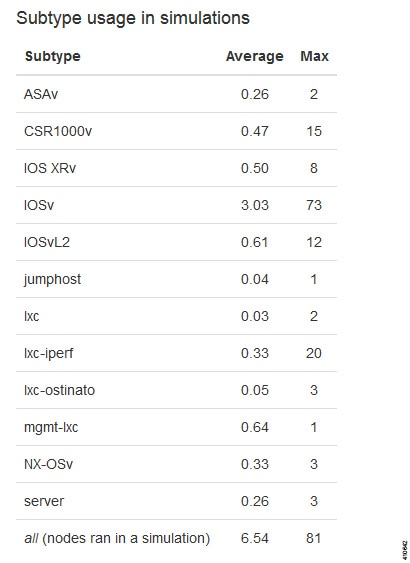Select the IOS XRv subtype row
The width and height of the screenshot is (410, 563).
[176, 168]
